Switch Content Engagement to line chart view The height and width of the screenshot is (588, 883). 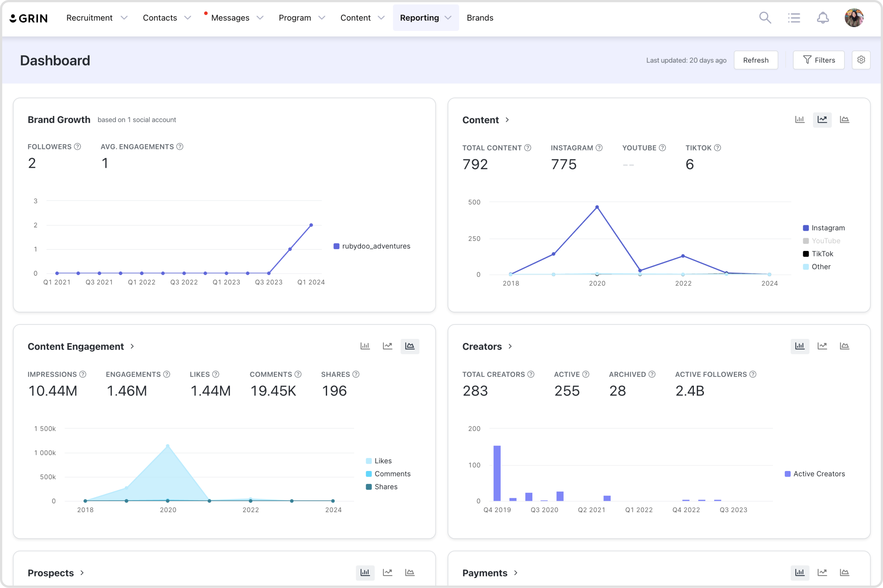[387, 346]
